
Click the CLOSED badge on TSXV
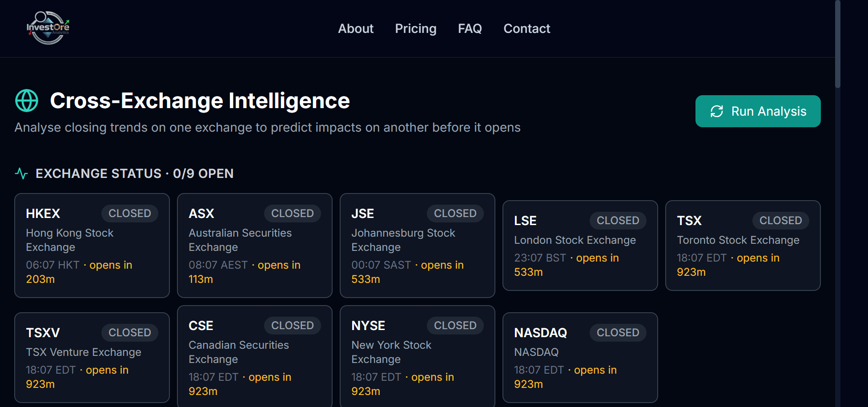point(130,333)
